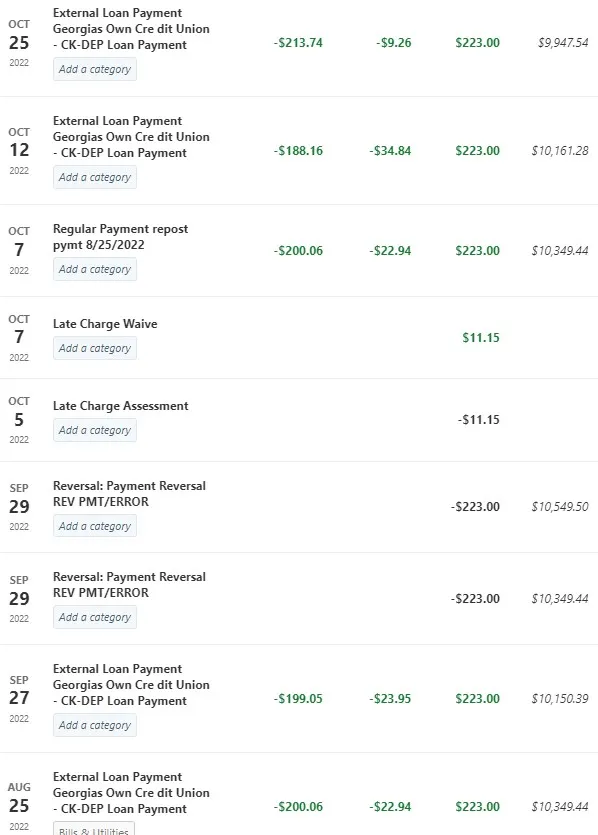Open the Late Charge Assessment transaction
The height and width of the screenshot is (835, 598).
(x=120, y=406)
